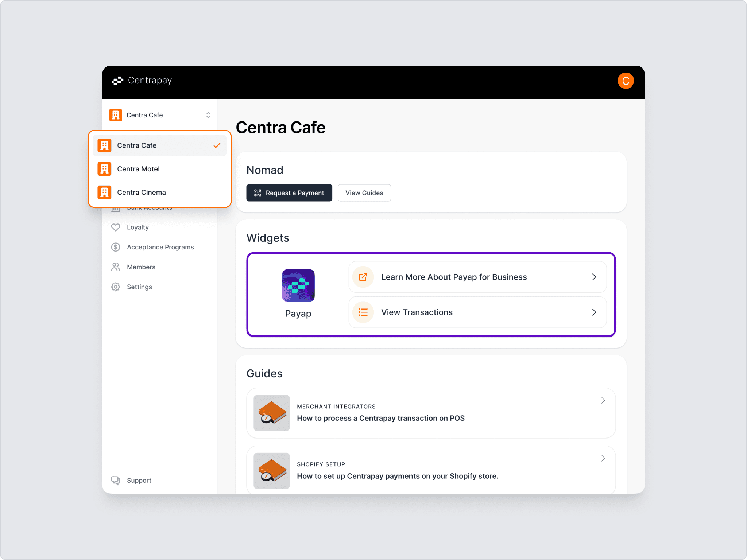Viewport: 747px width, 560px height.
Task: Click the Payap label under the app icon
Action: coord(298,314)
